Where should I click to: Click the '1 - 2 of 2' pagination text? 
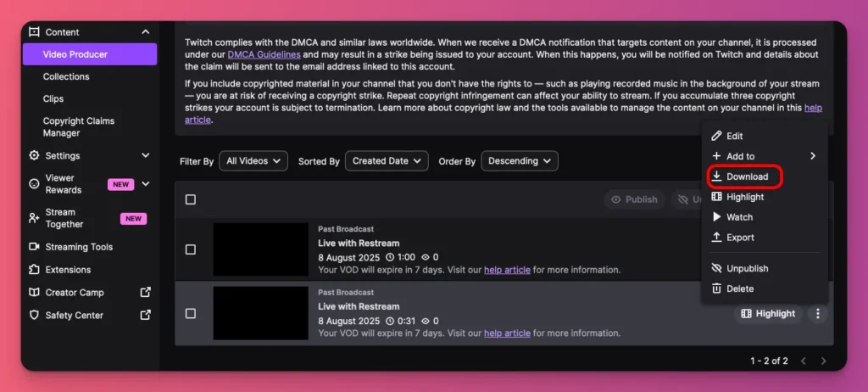click(769, 361)
